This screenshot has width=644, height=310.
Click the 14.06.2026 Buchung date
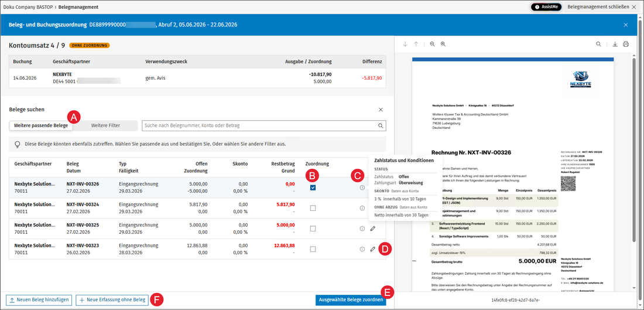click(x=25, y=78)
